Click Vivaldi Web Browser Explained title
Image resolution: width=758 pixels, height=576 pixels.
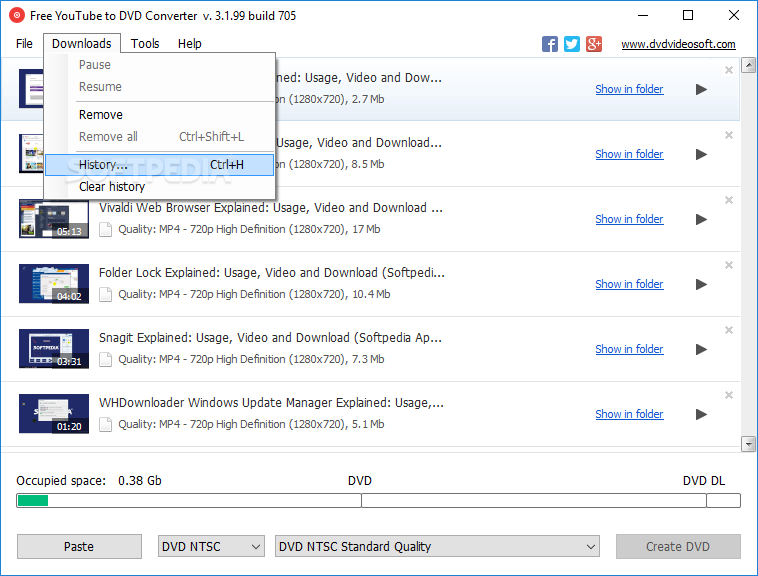point(271,208)
